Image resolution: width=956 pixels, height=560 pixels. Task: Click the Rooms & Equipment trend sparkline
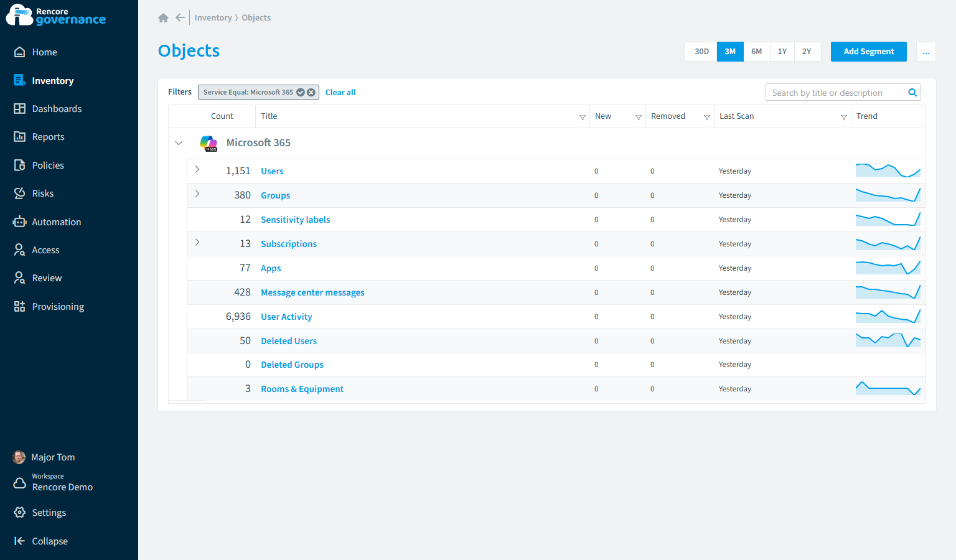[x=888, y=388]
